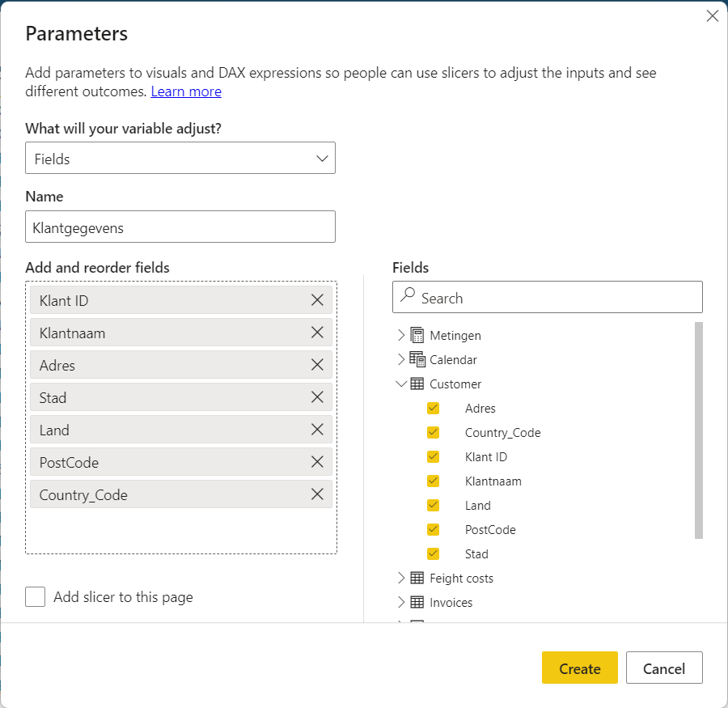Expand the Calendar table
The image size is (728, 708).
click(x=401, y=359)
